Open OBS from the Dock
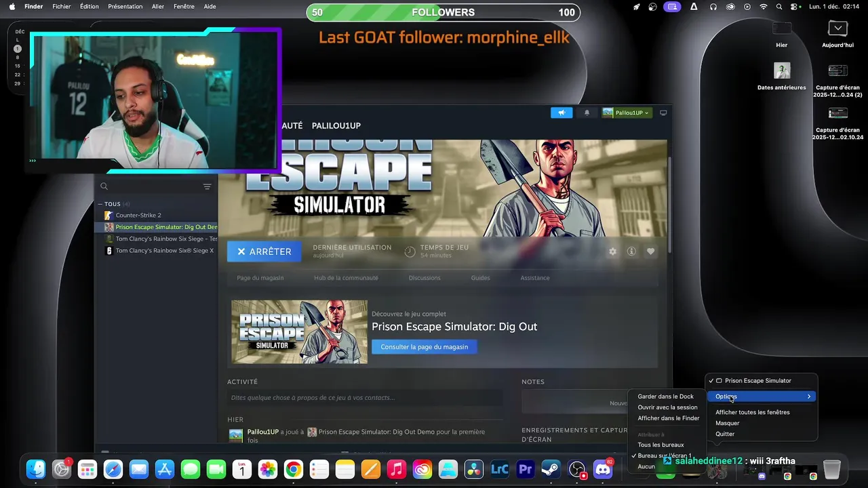The height and width of the screenshot is (488, 868). click(x=577, y=469)
